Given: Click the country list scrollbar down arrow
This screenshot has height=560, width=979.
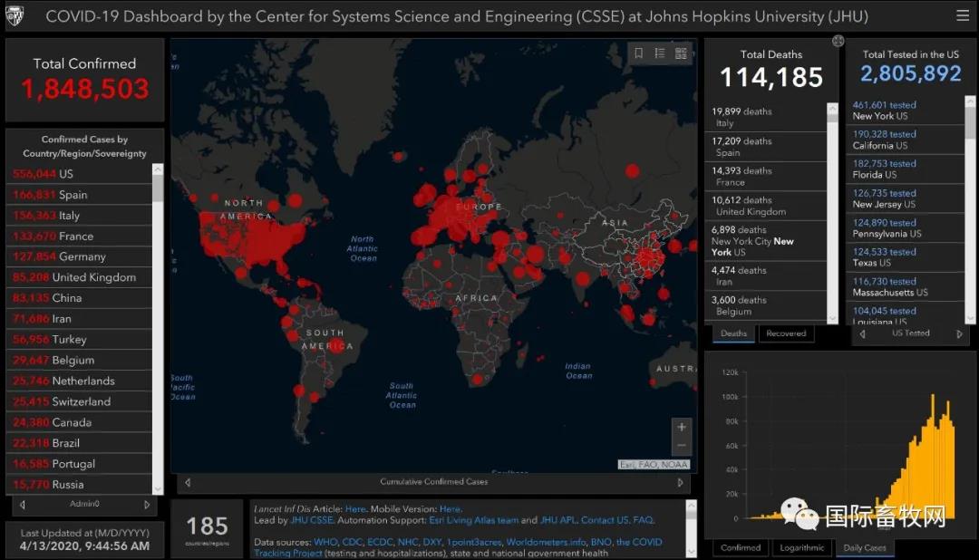Looking at the screenshot, I should [158, 488].
